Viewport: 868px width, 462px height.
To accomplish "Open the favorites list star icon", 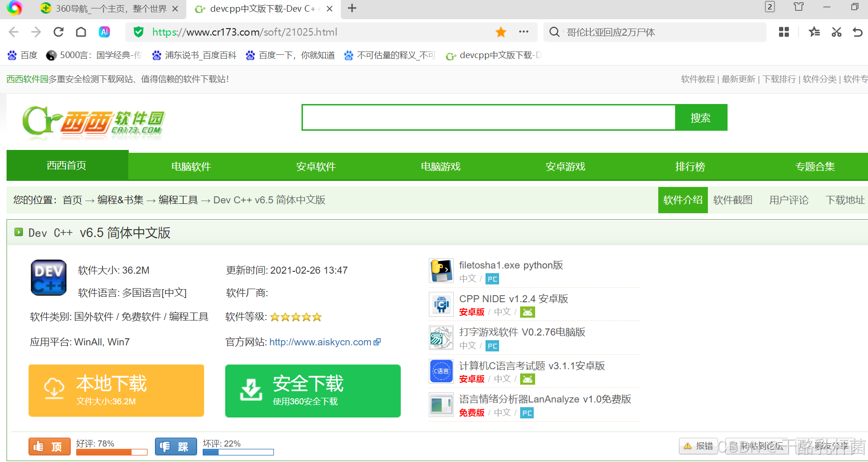I will 814,32.
